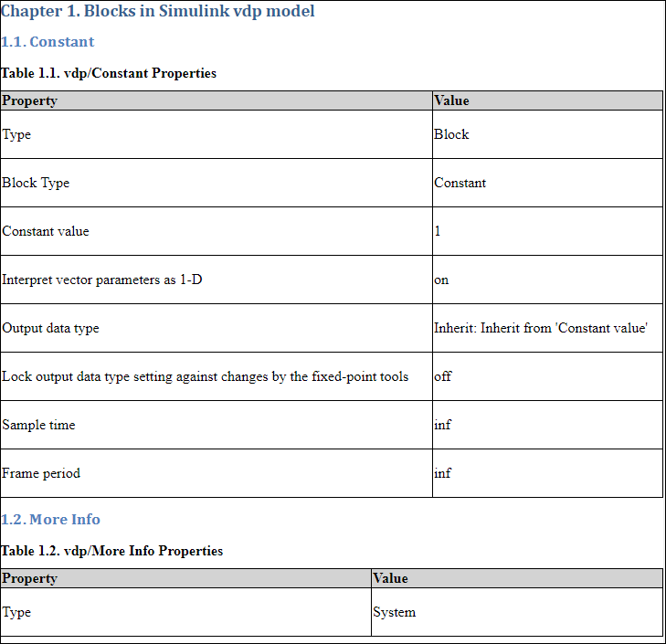The width and height of the screenshot is (666, 644).
Task: Click the Value header in the More Info table
Action: (390, 578)
